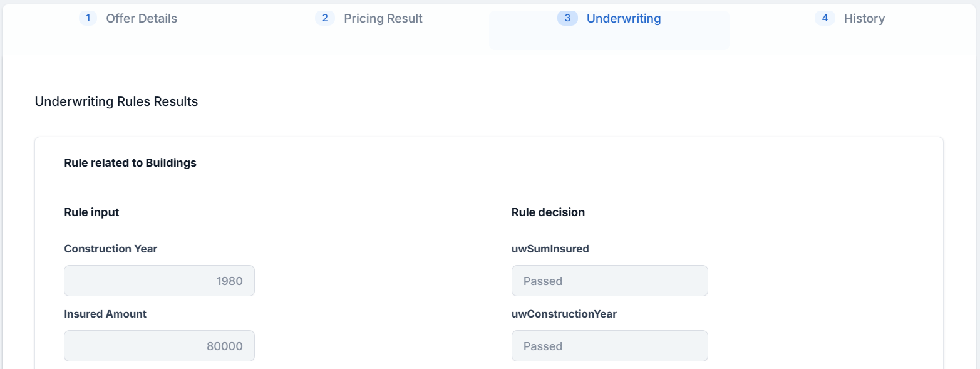The width and height of the screenshot is (980, 369).
Task: Click the uwConstructionYear label
Action: pyautogui.click(x=564, y=314)
